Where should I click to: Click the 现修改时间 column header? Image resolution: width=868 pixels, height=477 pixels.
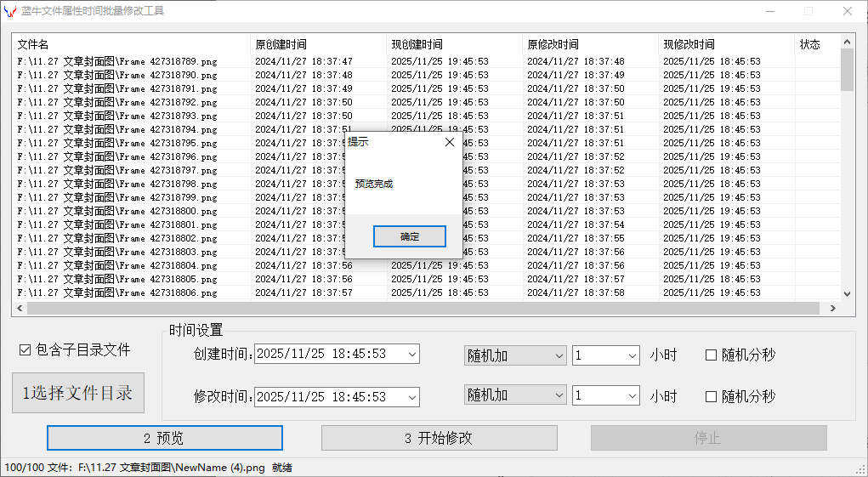(727, 44)
